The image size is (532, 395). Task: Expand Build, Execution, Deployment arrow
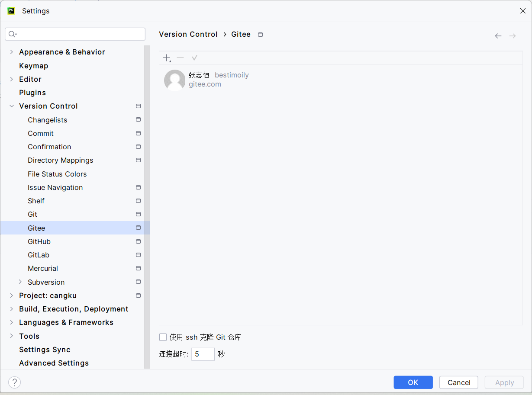[11, 309]
